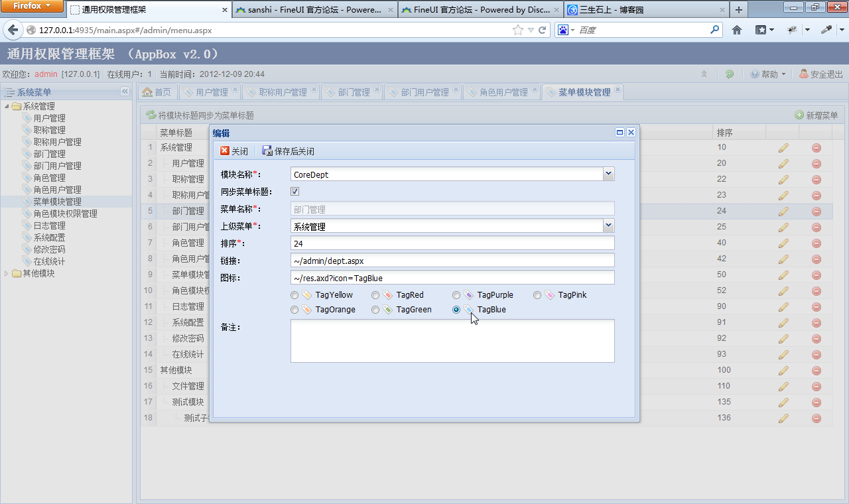
Task: Click the browser home icon
Action: pos(737,30)
